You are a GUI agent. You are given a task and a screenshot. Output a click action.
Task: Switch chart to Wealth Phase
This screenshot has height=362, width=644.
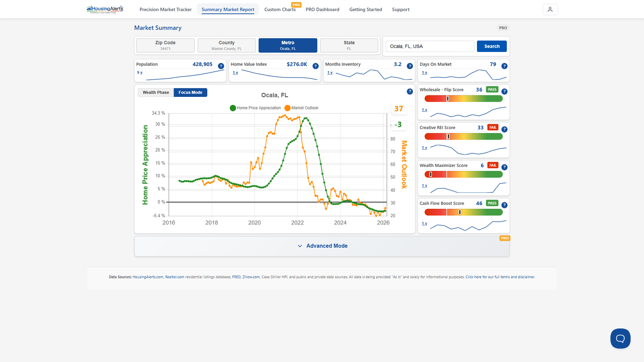click(x=156, y=93)
